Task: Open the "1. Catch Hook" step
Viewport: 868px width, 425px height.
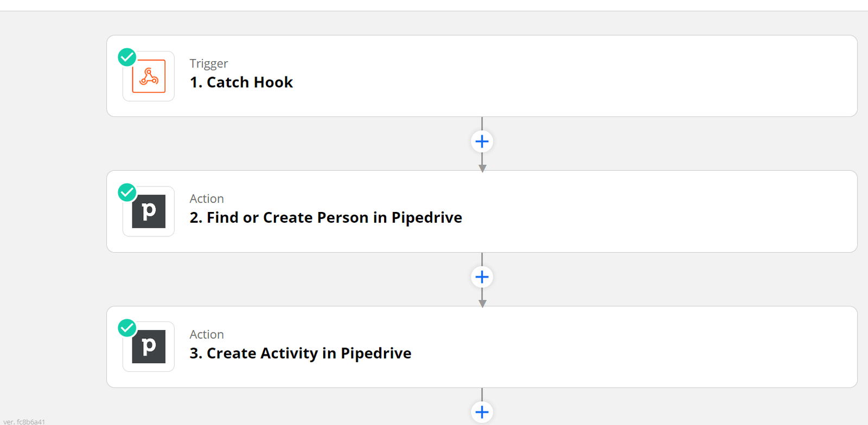Action: coord(241,82)
